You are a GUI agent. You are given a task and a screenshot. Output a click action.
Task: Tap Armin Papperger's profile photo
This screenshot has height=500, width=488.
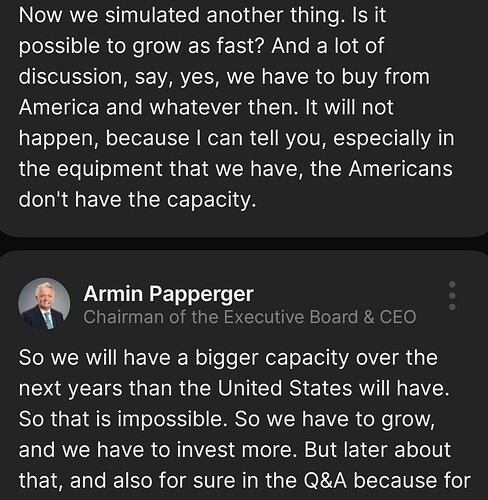[44, 304]
